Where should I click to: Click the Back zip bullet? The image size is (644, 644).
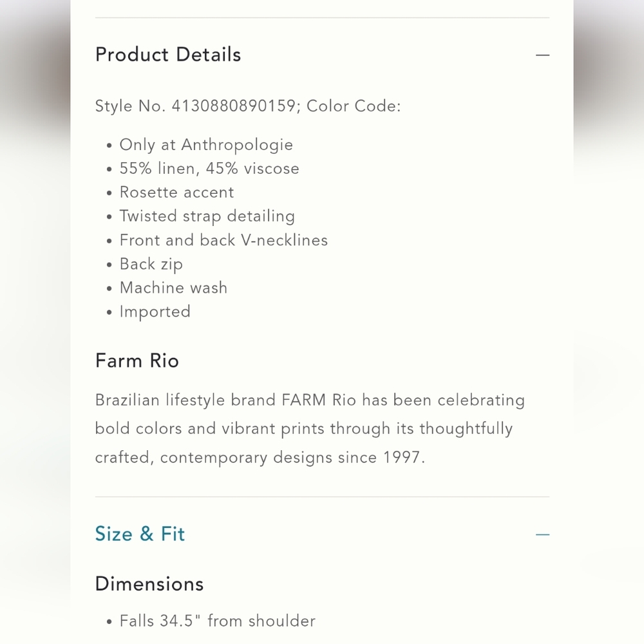click(x=151, y=264)
